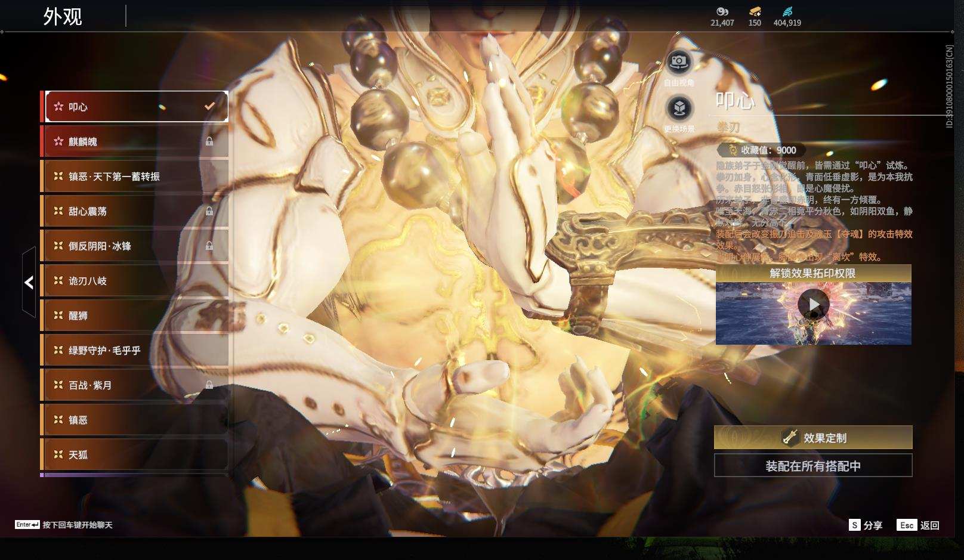Collapse the skin list with left arrow

(x=29, y=282)
